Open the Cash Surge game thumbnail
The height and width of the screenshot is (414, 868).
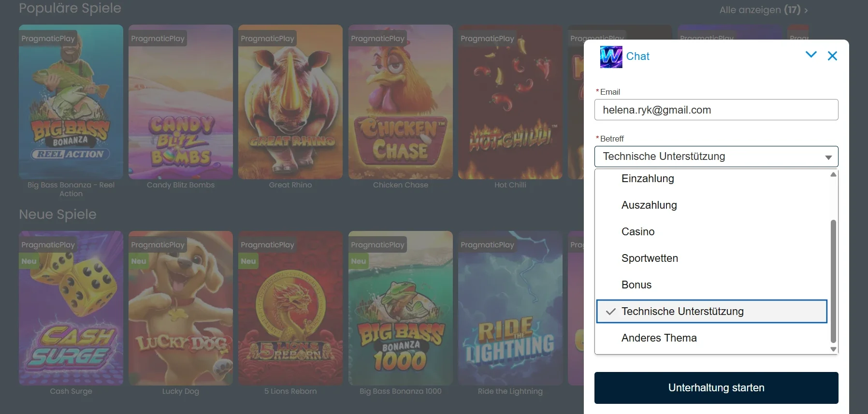[x=71, y=308]
